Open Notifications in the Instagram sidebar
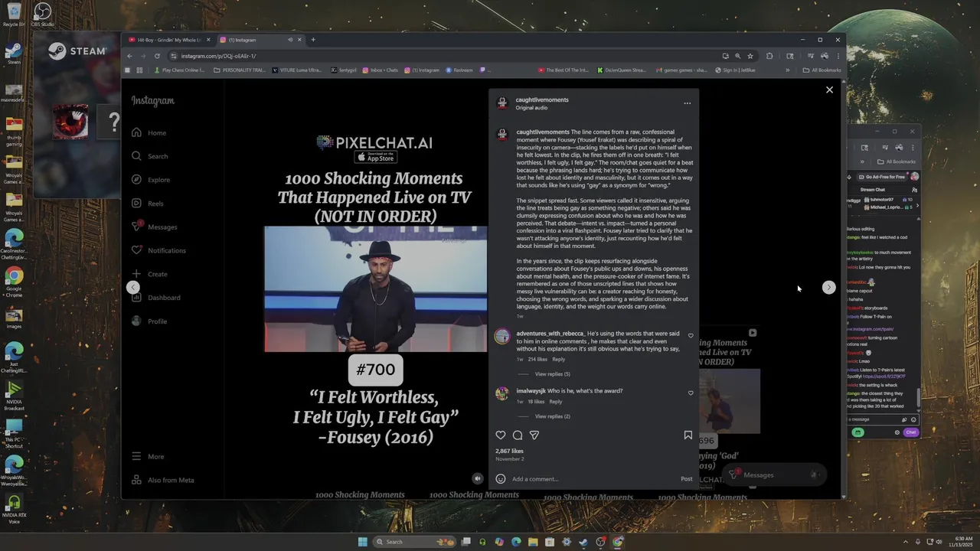Image resolution: width=980 pixels, height=551 pixels. tap(158, 250)
